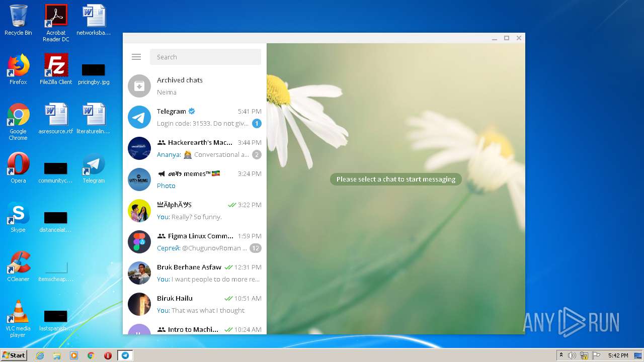Select 'You: Really? So funny.' message preview
Viewport: 644px width, 362px height.
(x=189, y=217)
